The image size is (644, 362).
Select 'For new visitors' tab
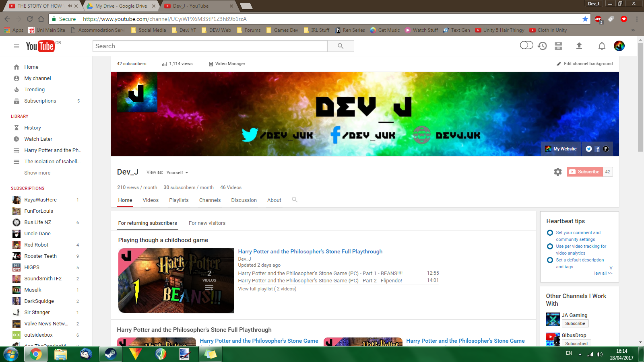[207, 223]
